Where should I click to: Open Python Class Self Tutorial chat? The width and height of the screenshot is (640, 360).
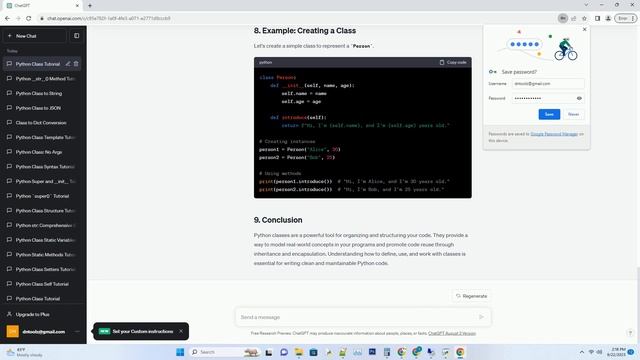click(42, 284)
